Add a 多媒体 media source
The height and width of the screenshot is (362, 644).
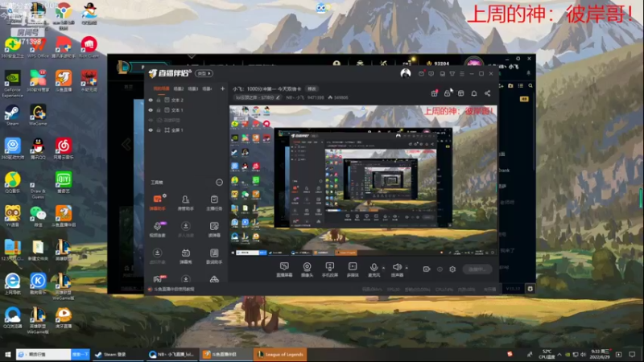click(x=353, y=269)
